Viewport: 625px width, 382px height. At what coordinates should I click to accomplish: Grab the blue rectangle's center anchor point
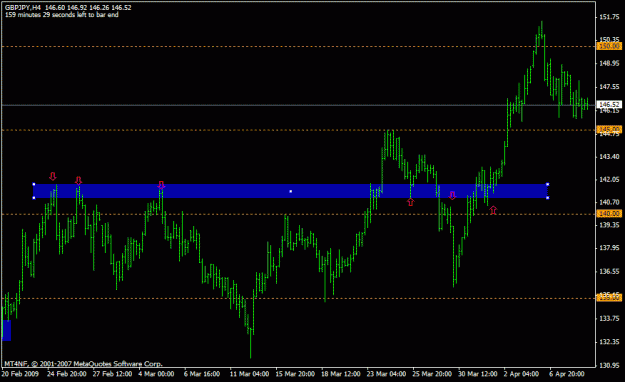click(x=291, y=191)
